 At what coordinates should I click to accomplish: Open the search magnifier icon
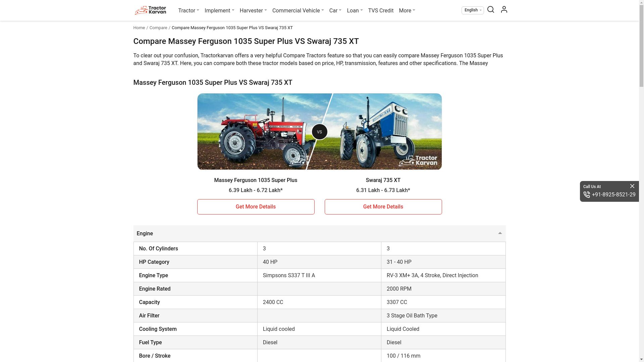click(x=491, y=9)
